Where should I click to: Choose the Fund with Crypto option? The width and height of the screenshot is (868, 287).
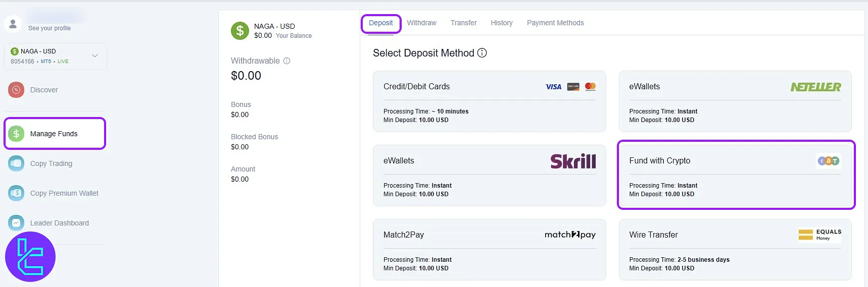click(x=735, y=176)
